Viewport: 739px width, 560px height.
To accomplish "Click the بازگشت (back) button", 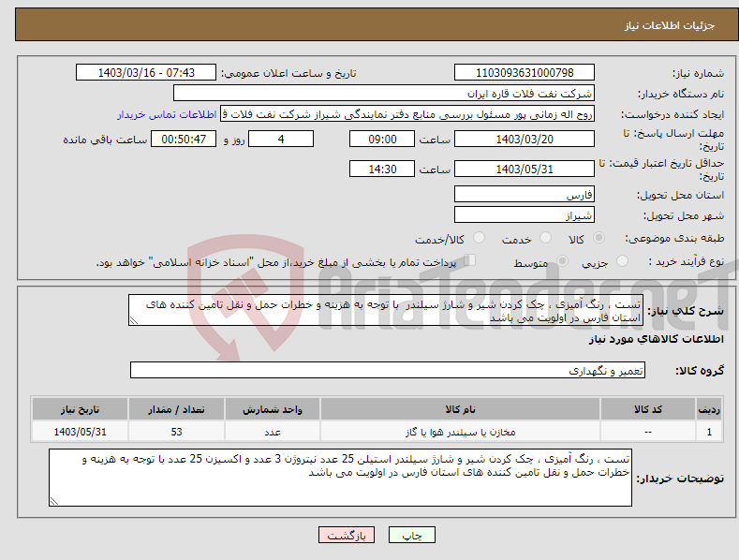I will click(x=347, y=535).
